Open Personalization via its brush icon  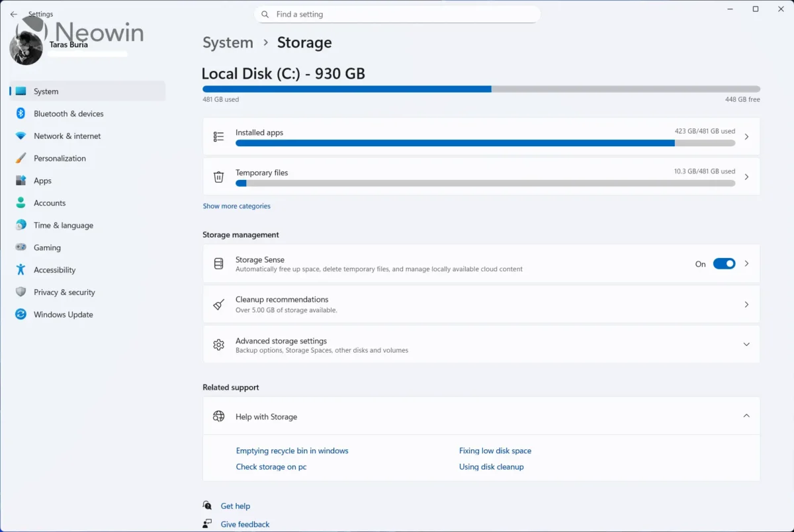click(21, 158)
